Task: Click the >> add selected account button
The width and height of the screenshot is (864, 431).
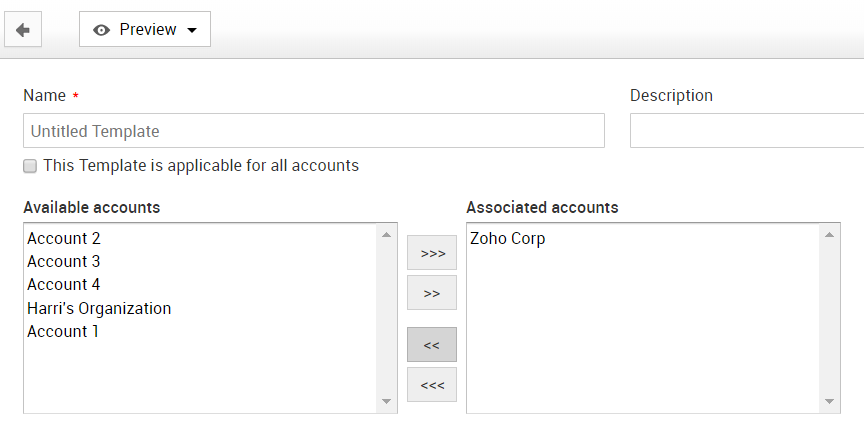Action: pos(432,293)
